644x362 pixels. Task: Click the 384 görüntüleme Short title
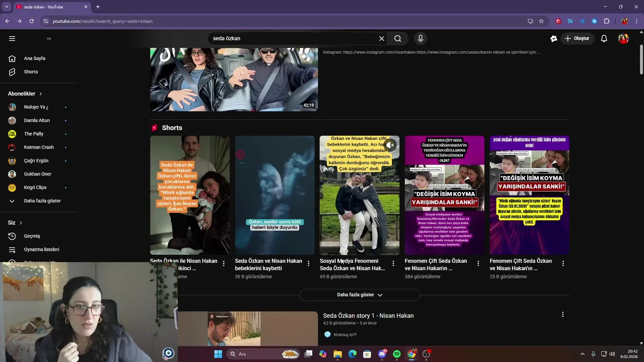tap(436, 264)
